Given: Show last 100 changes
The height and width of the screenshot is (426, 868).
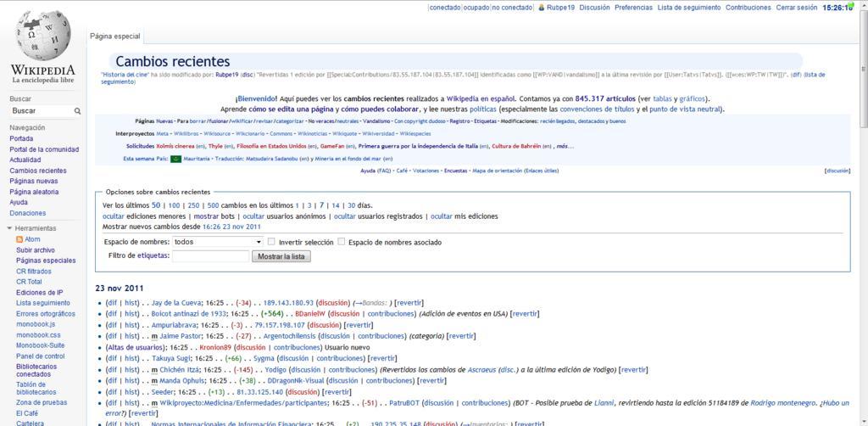Looking at the screenshot, I should (x=174, y=205).
